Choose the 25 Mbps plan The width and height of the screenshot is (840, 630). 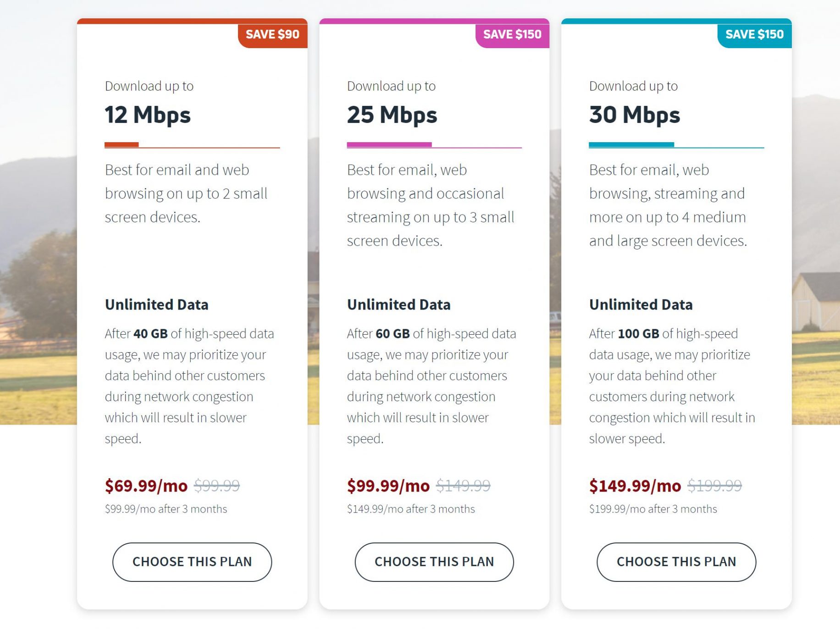[434, 562]
